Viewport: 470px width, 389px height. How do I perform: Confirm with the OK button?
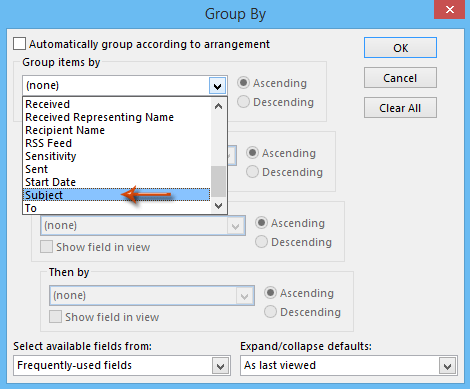click(400, 48)
